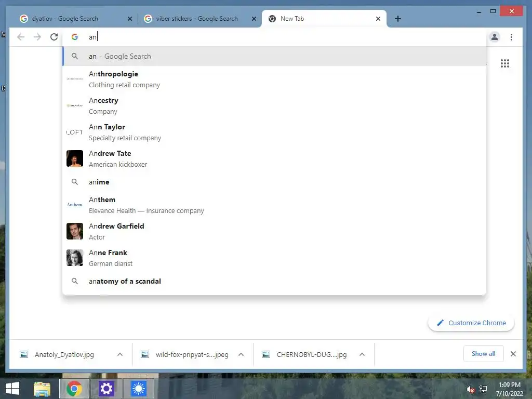Expand options for wild-fox-pripyat download
Viewport: 532px width, 399px height.
pos(241,354)
